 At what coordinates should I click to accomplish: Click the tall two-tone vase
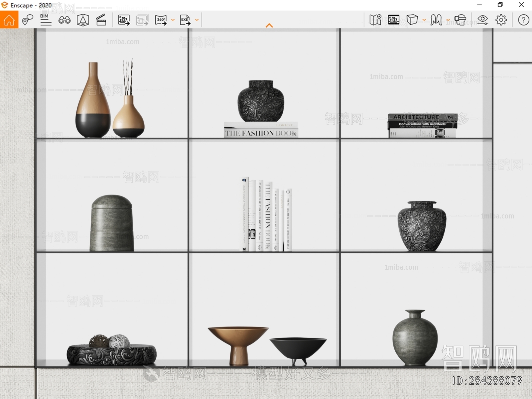pos(93,100)
